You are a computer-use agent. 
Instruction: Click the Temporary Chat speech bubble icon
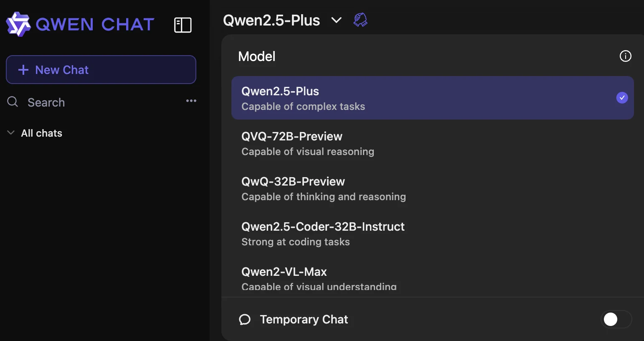tap(245, 319)
